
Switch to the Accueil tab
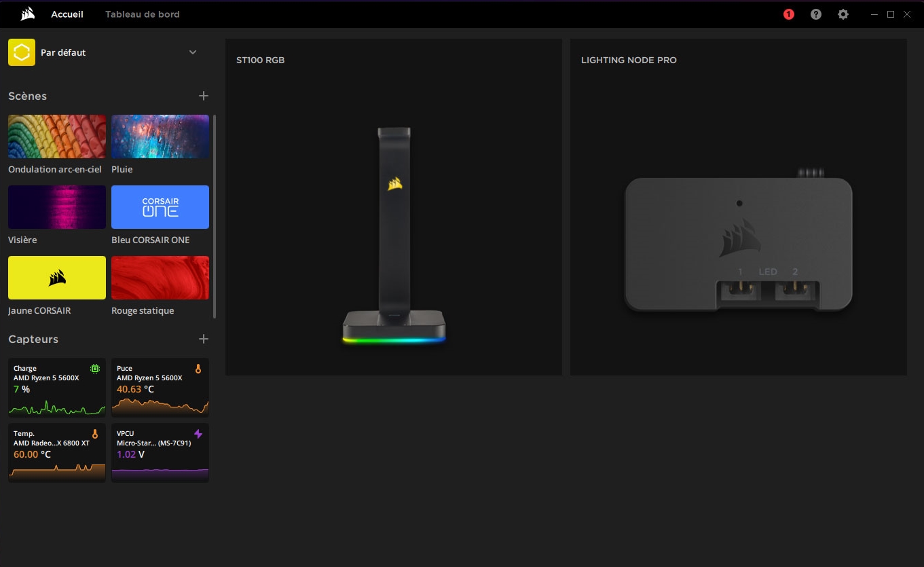[67, 14]
